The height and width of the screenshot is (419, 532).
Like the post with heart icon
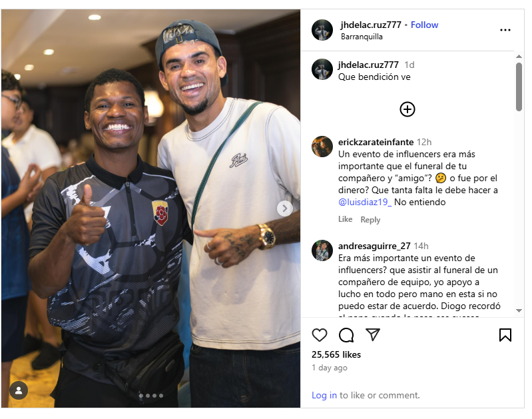(x=320, y=335)
